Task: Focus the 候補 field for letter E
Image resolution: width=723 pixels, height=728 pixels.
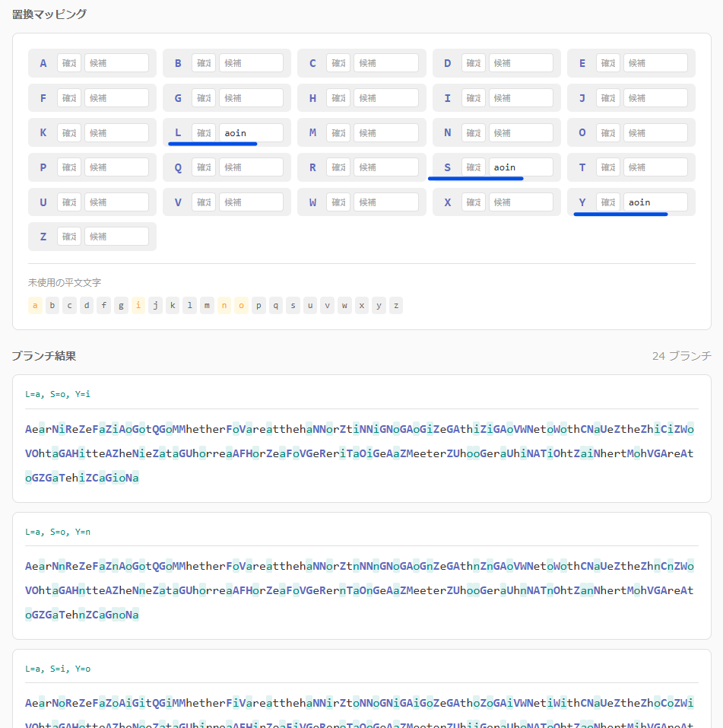Action: pos(655,63)
